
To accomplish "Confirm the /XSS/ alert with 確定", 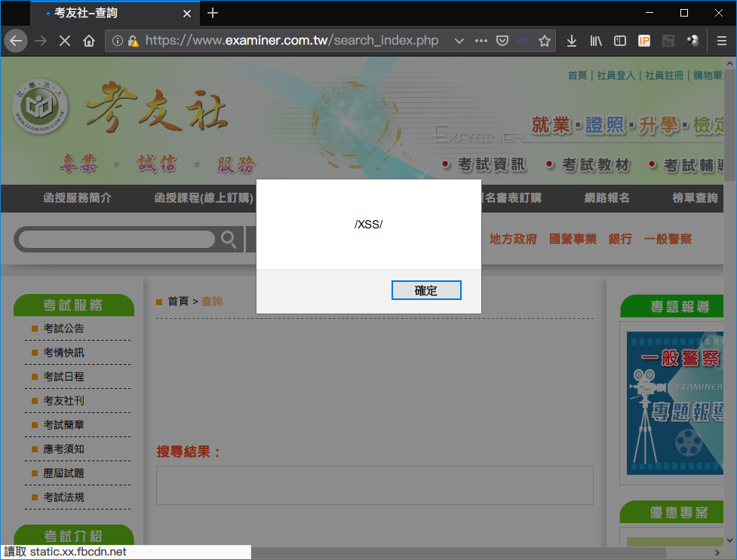I will point(426,290).
